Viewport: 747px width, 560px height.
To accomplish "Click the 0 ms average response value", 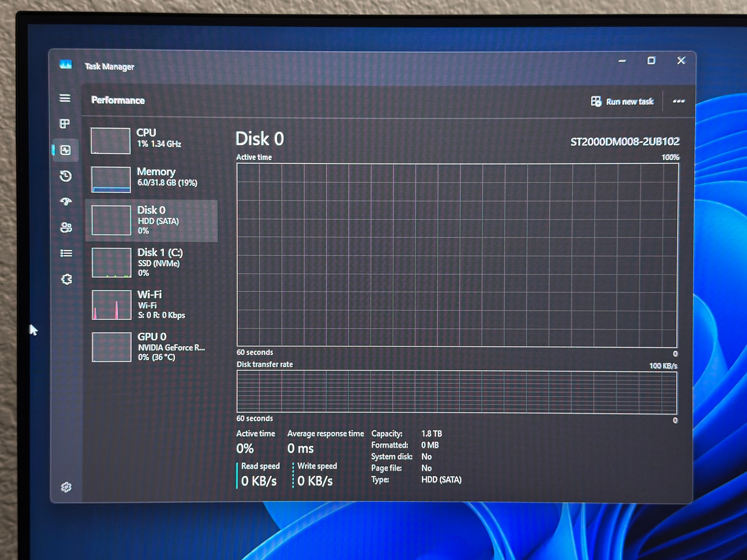I will 300,448.
